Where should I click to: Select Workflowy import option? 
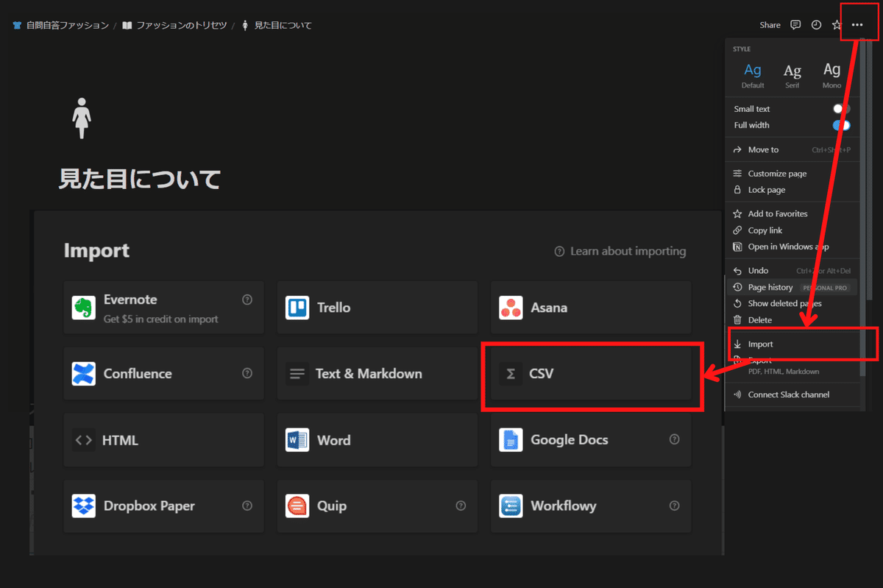pos(591,506)
